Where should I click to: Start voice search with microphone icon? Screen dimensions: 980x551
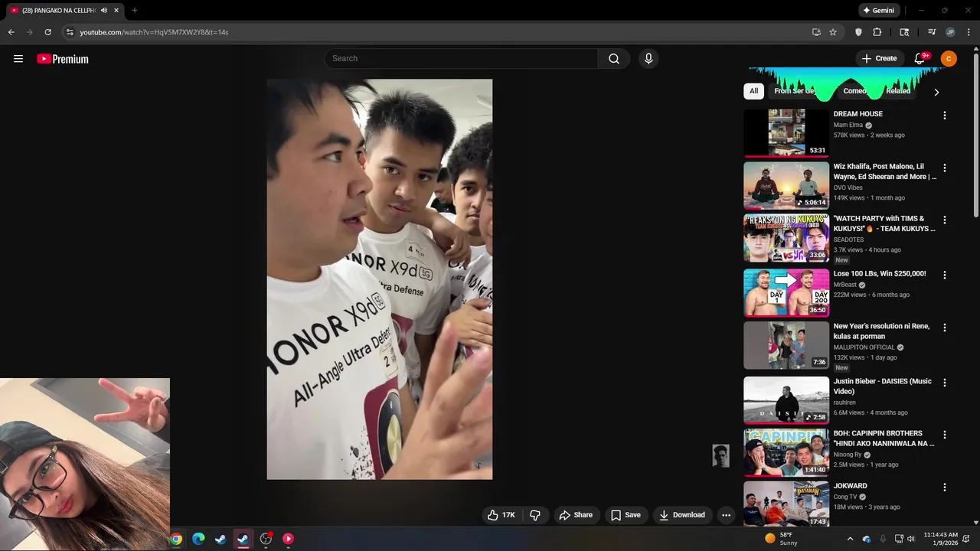(x=648, y=59)
